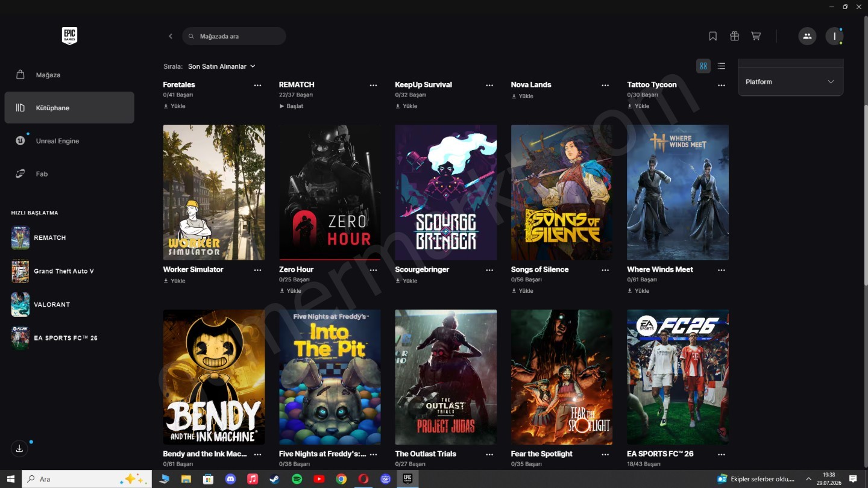Install Zero Hour via Yükle
Viewport: 868px width, 488px height.
pyautogui.click(x=290, y=290)
